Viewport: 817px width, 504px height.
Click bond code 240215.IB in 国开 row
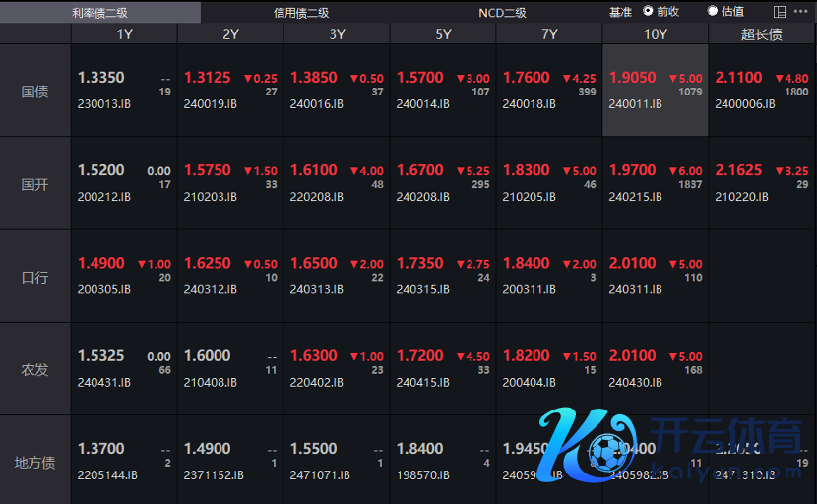(635, 197)
